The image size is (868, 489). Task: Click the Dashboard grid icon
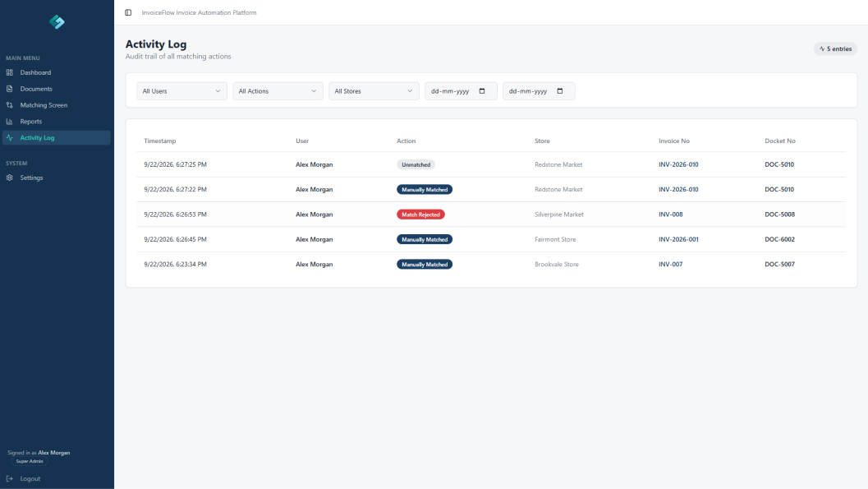tap(9, 72)
